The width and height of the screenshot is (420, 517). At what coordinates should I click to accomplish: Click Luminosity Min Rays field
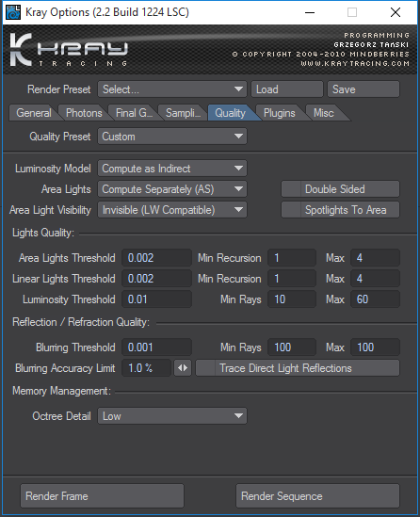click(x=292, y=299)
